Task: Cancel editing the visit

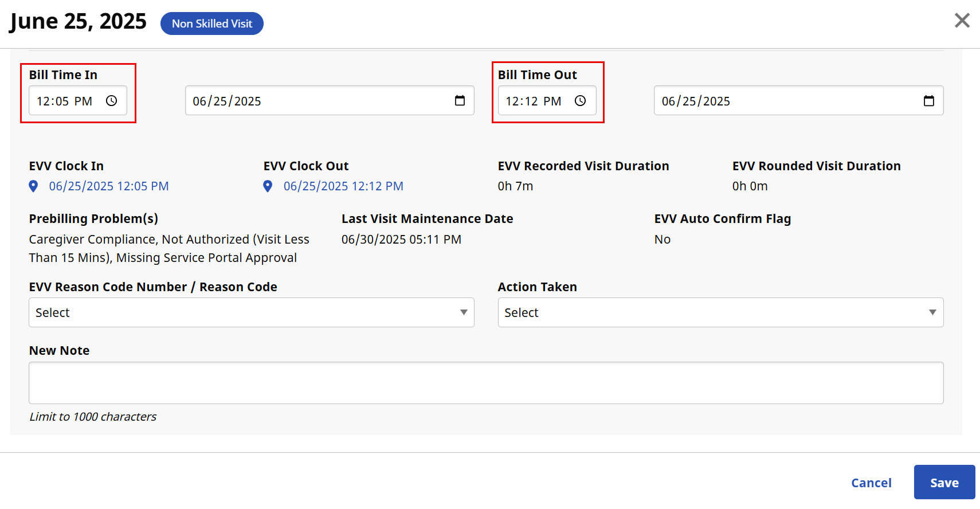Action: (x=871, y=483)
